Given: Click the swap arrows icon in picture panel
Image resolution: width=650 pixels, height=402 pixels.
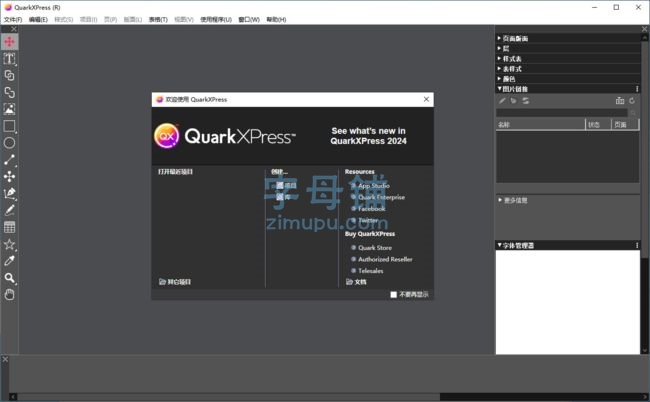Looking at the screenshot, I should pos(526,101).
